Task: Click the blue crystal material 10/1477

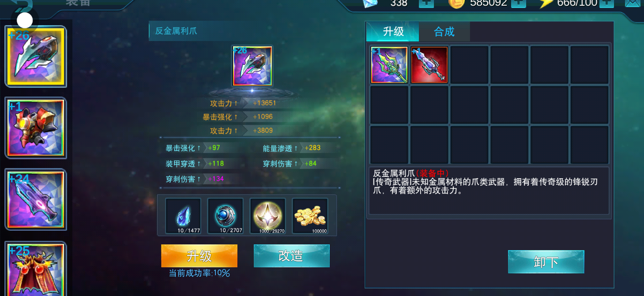Action: (183, 216)
